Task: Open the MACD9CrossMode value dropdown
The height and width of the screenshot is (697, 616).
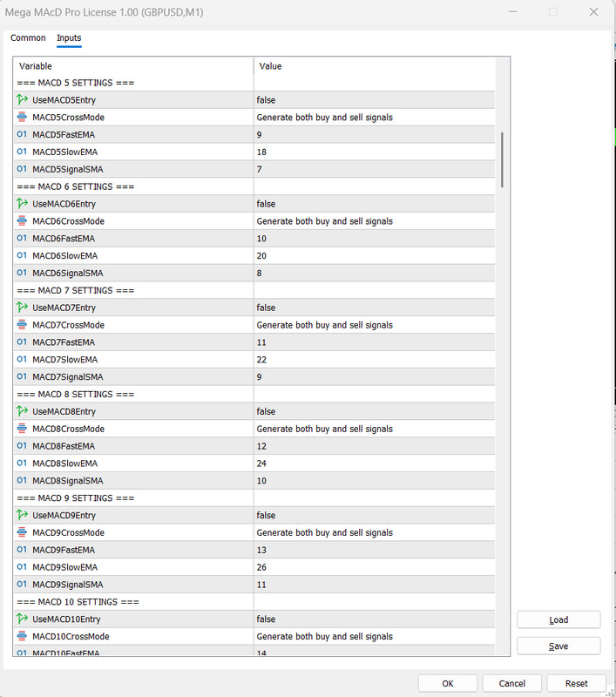Action: pyautogui.click(x=375, y=532)
